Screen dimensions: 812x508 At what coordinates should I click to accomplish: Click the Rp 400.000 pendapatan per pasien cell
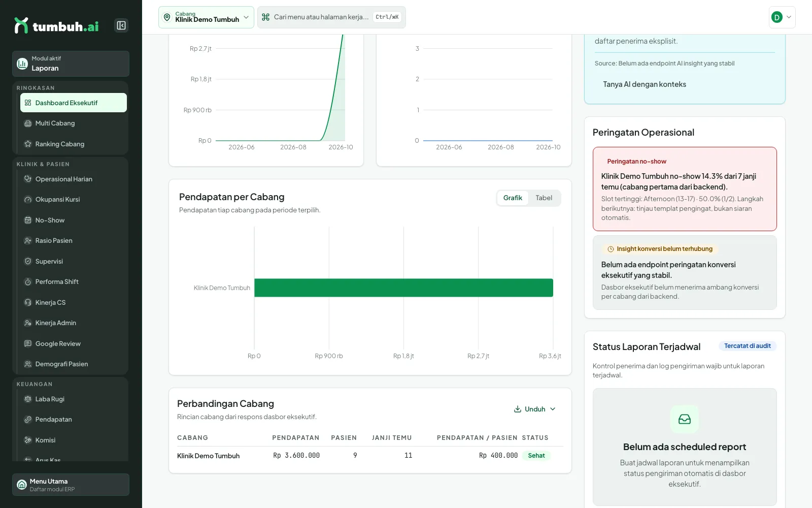coord(498,456)
